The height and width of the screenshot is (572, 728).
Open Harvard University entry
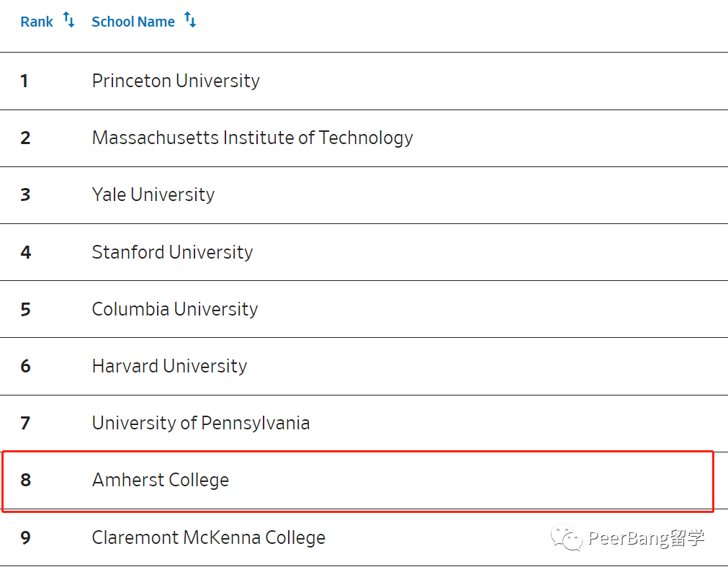(x=169, y=366)
